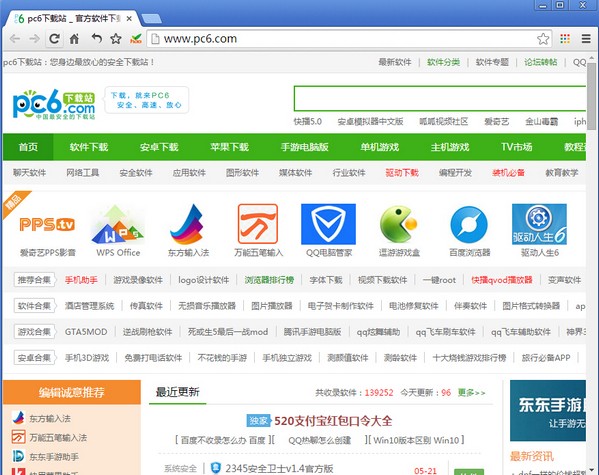Screen dimensions: 599x475
Task: Open a new browser tab
Action: click(151, 18)
